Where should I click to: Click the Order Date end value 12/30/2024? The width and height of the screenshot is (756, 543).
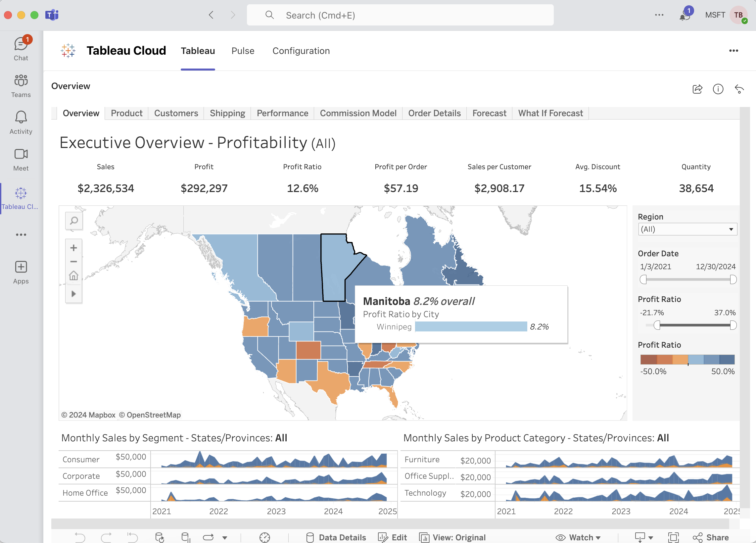(x=715, y=267)
